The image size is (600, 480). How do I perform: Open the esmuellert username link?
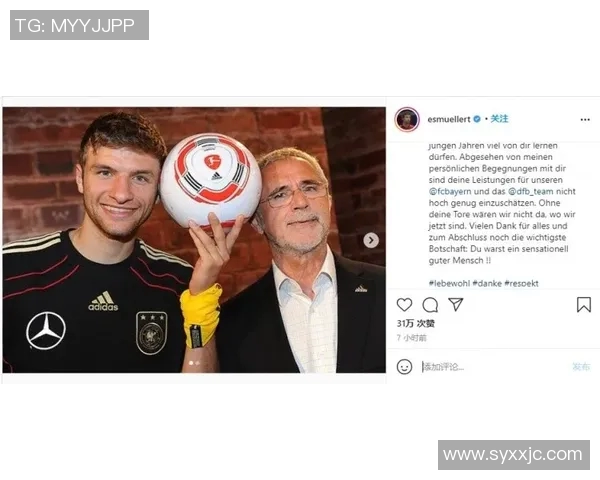point(448,119)
